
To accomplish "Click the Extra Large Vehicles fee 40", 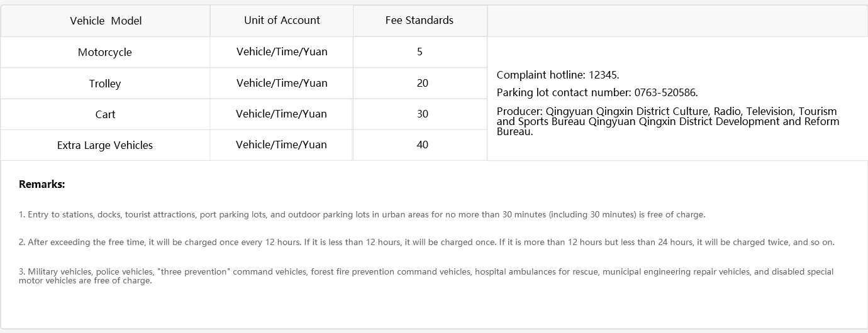I will 422,145.
